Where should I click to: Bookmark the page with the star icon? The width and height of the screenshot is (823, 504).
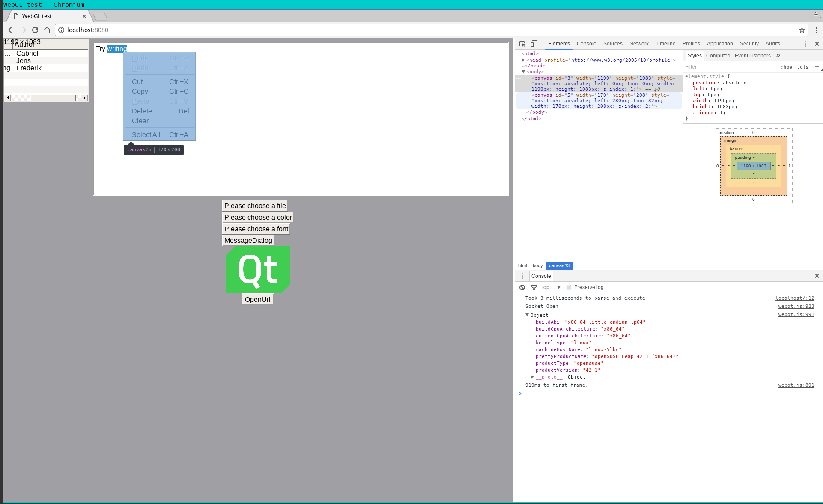[802, 30]
